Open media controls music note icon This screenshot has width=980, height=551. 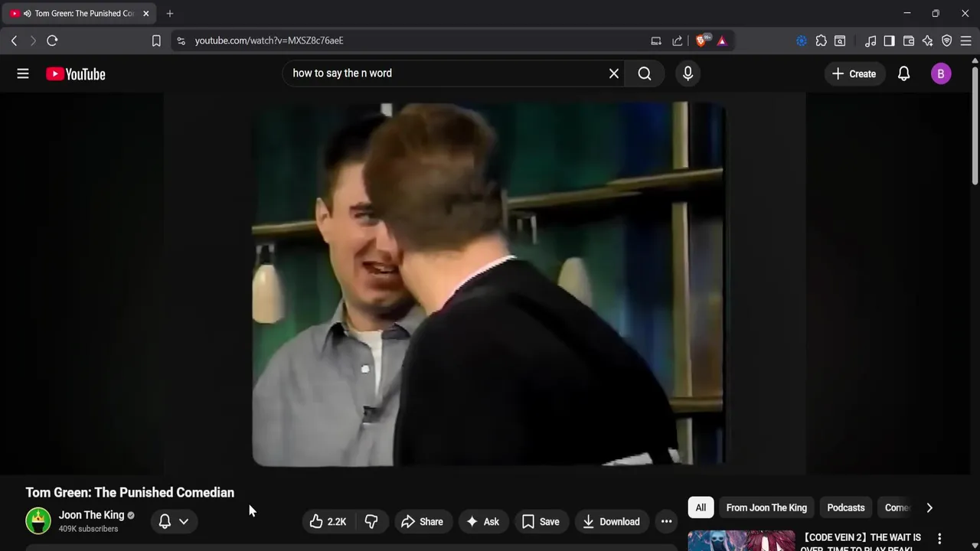(871, 41)
